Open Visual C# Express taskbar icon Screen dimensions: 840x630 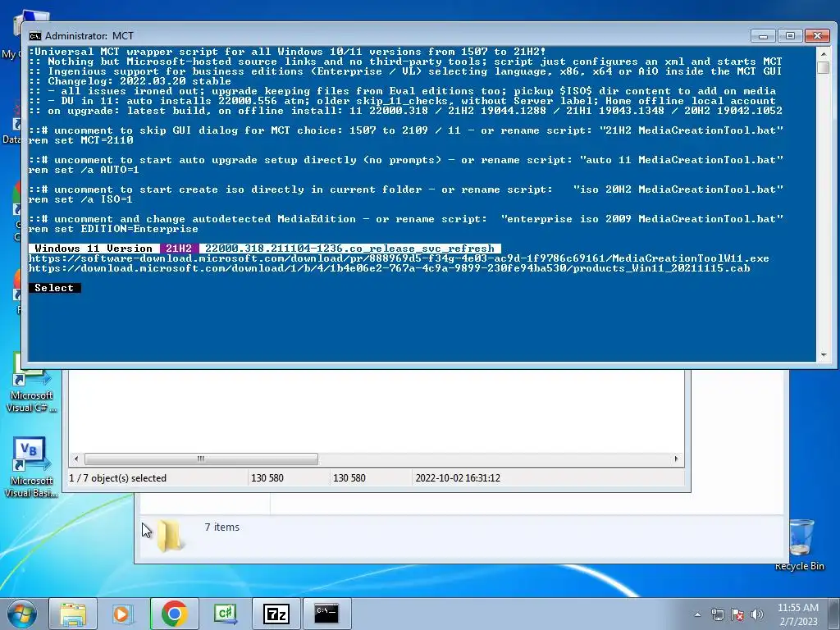click(225, 614)
